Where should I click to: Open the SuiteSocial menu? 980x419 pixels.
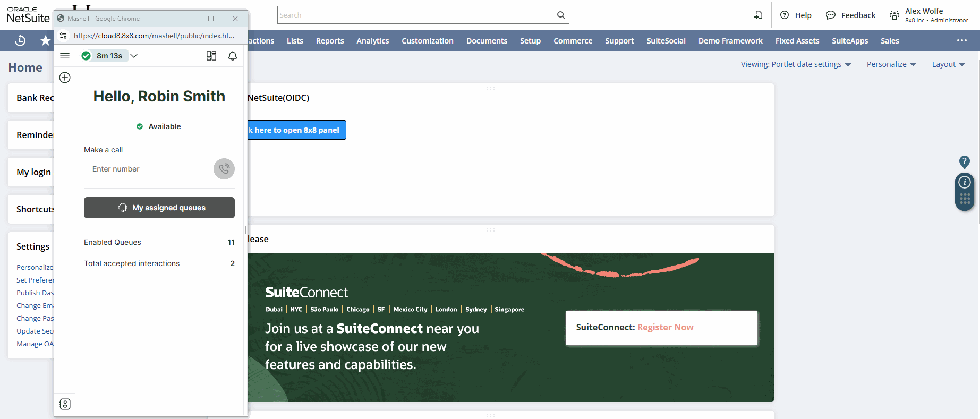click(666, 41)
